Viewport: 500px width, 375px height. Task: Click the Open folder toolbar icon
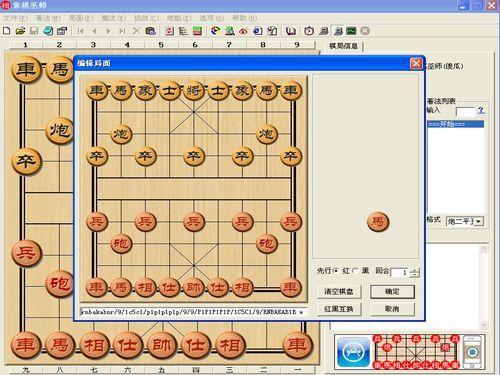click(x=20, y=31)
